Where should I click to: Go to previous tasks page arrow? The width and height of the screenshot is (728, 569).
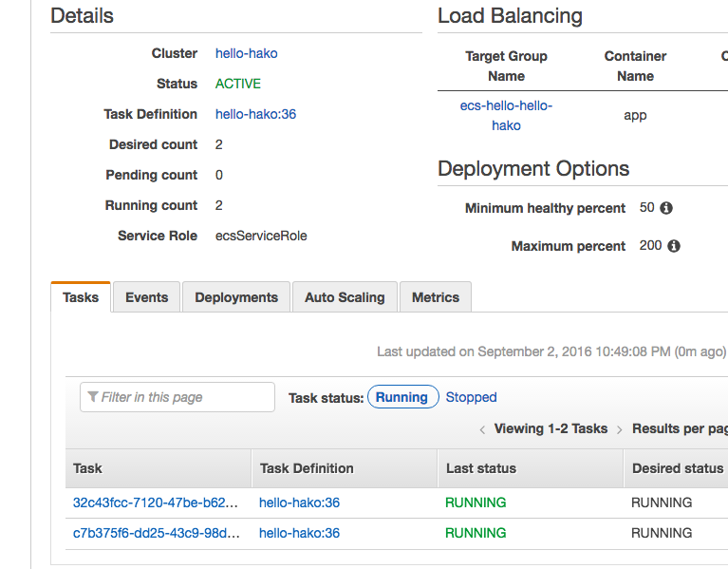point(482,429)
